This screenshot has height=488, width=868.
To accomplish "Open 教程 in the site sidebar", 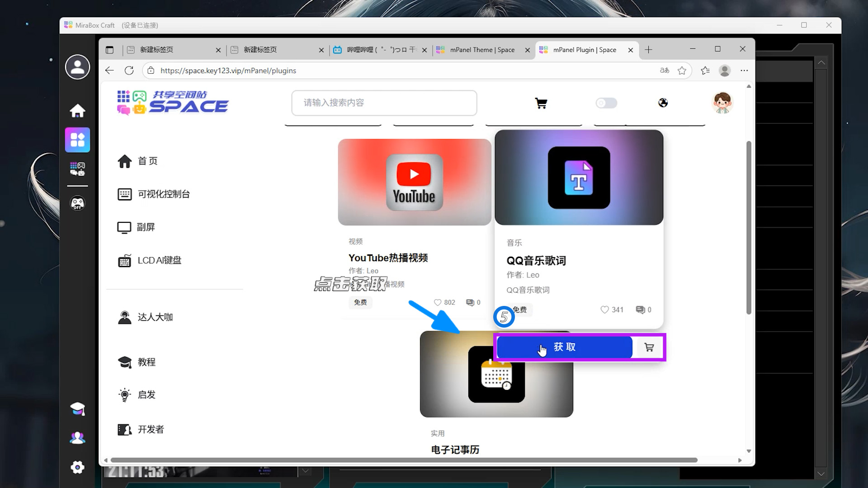I will point(137,362).
